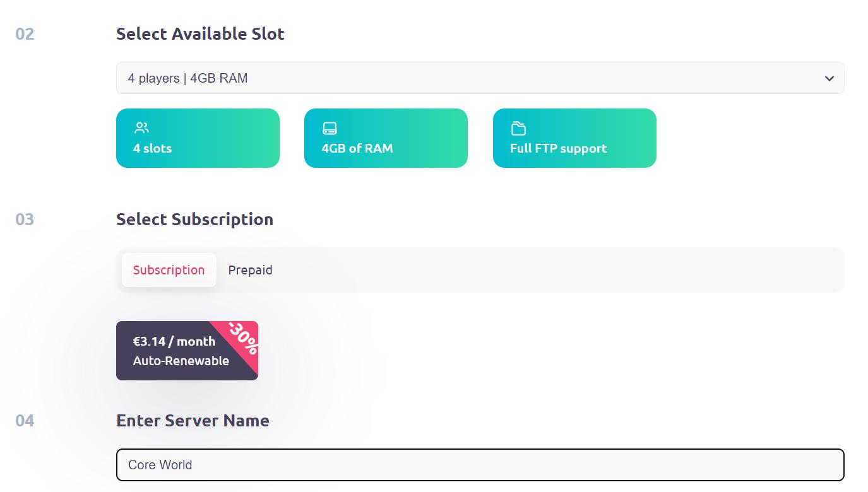Click the players icon on the 4 slots badge

140,127
